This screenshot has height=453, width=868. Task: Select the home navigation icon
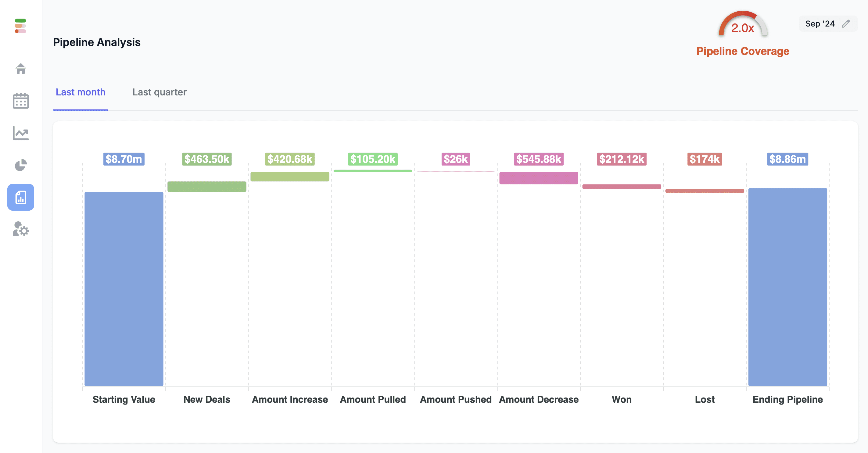(21, 68)
